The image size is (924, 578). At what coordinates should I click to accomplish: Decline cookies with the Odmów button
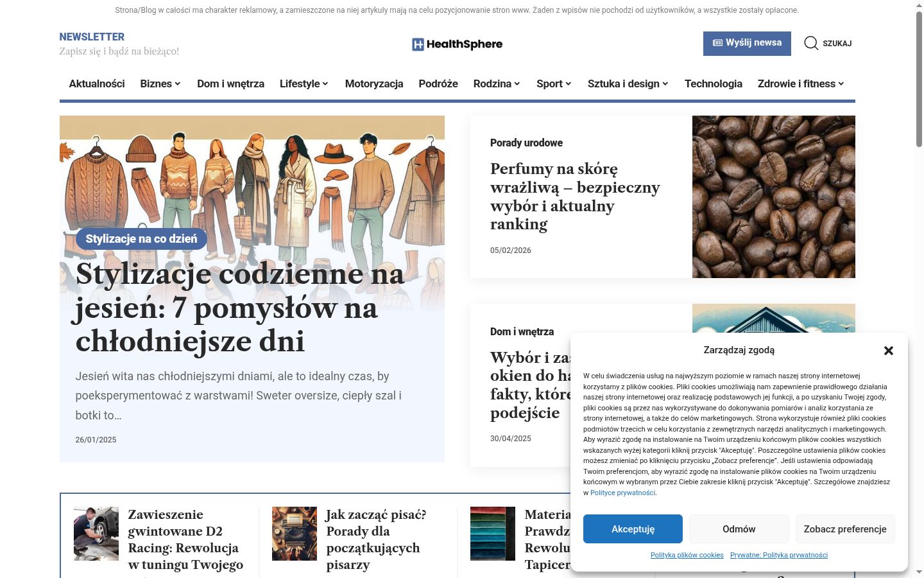pos(739,529)
